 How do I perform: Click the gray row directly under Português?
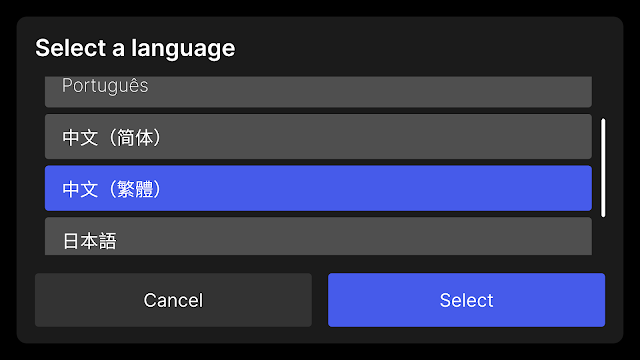click(x=318, y=137)
